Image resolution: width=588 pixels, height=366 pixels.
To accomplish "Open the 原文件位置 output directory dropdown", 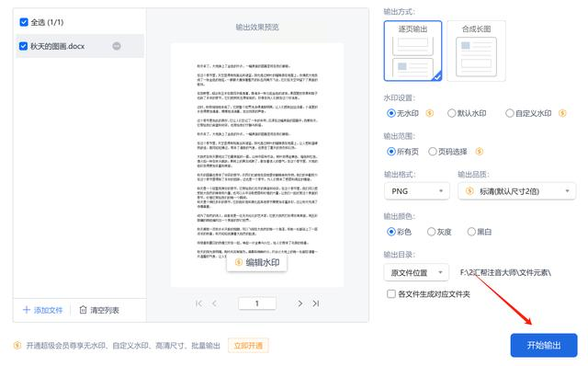I will (416, 272).
